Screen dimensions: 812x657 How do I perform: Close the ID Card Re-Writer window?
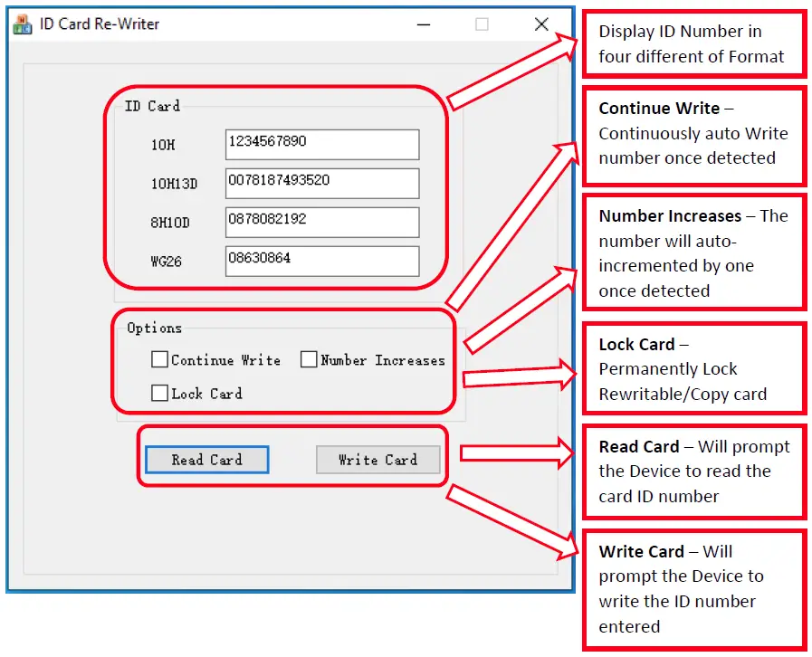pyautogui.click(x=541, y=24)
